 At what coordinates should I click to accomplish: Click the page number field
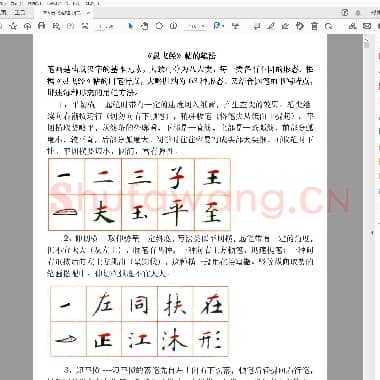coord(102,26)
